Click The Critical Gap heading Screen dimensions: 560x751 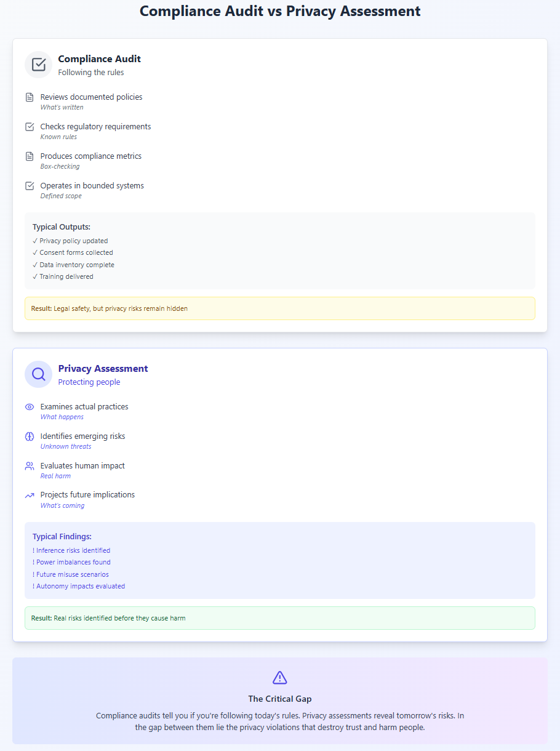tap(280, 699)
